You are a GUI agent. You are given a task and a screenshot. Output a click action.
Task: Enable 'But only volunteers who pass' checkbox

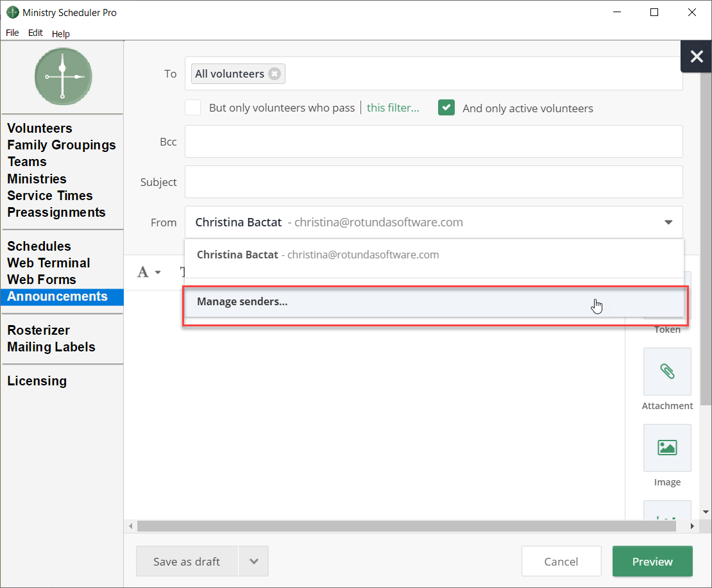pyautogui.click(x=193, y=108)
